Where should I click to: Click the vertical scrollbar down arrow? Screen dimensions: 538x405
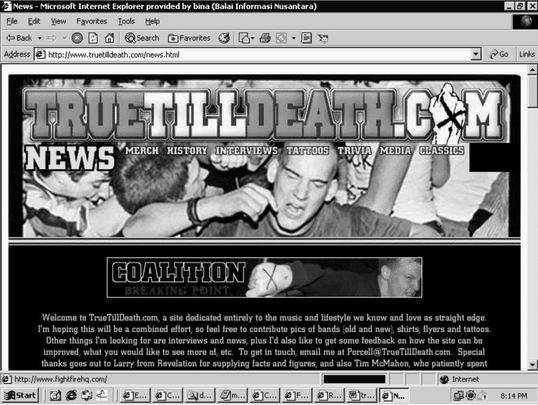532,364
